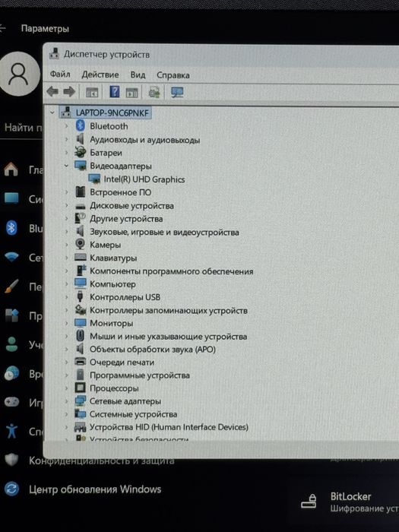The height and width of the screenshot is (532, 399).
Task: Click the Мониторы icon in tree
Action: point(81,323)
